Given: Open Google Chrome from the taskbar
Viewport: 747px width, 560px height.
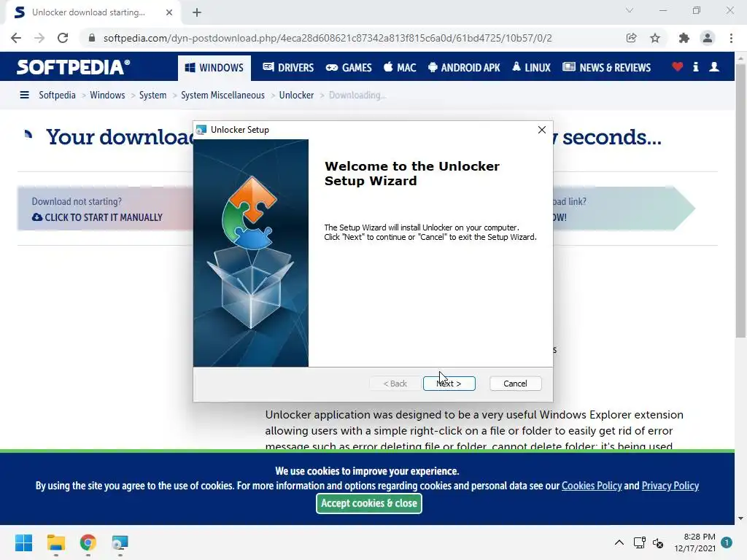Looking at the screenshot, I should pos(88,542).
